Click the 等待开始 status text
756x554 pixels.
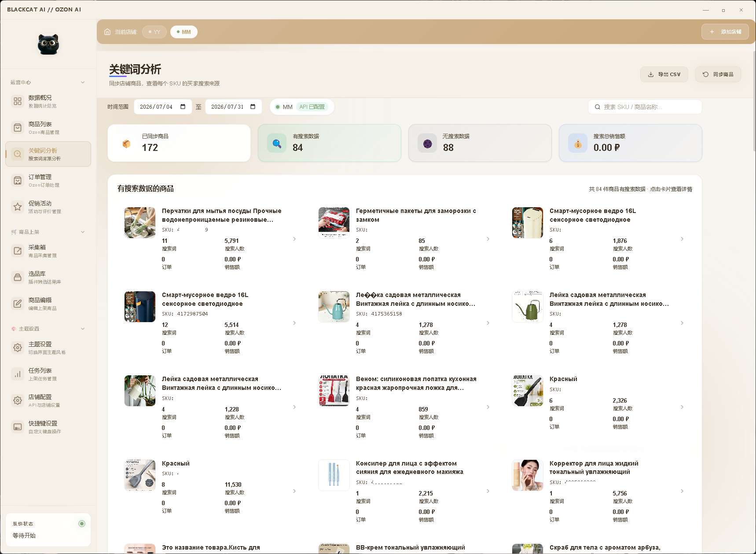24,536
